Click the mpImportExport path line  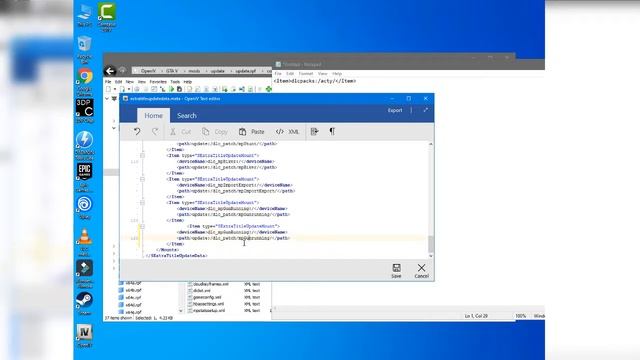point(236,191)
